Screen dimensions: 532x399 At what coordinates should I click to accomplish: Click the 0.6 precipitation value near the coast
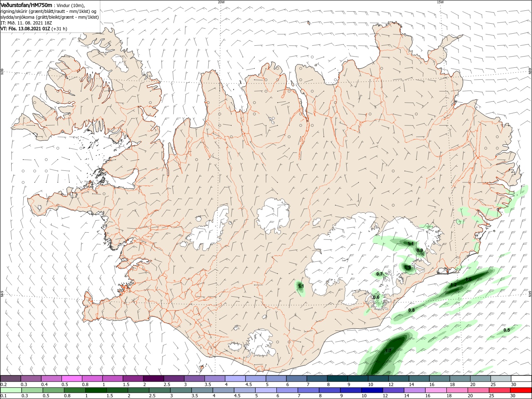pyautogui.click(x=376, y=297)
